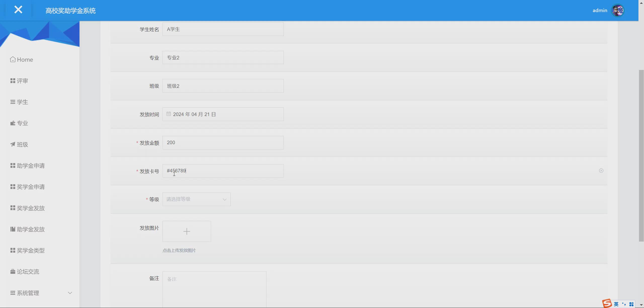The image size is (644, 308).
Task: Open the 奖学金发放 menu item
Action: [30, 208]
